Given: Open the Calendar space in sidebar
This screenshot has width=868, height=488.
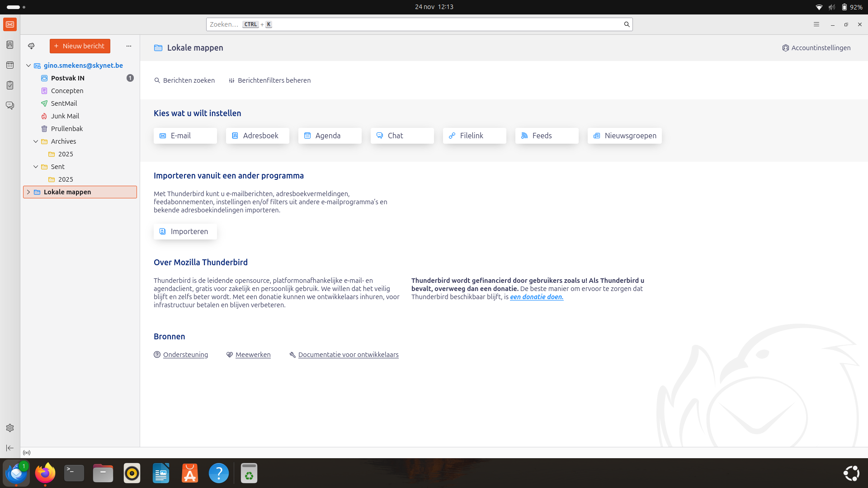Looking at the screenshot, I should (10, 65).
